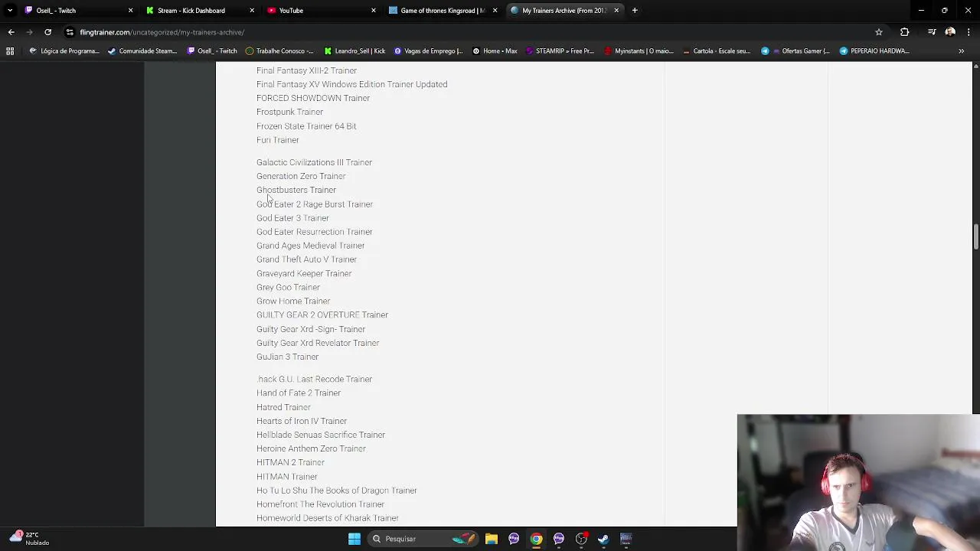This screenshot has height=551, width=980.
Task: Open the Graveyard Keeper Trainer link
Action: tap(304, 273)
